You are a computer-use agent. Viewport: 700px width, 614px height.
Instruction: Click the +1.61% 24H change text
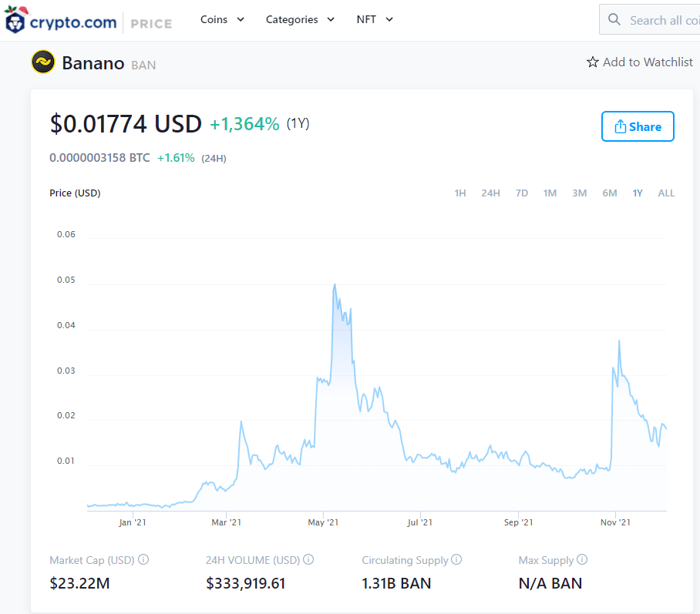tap(176, 158)
